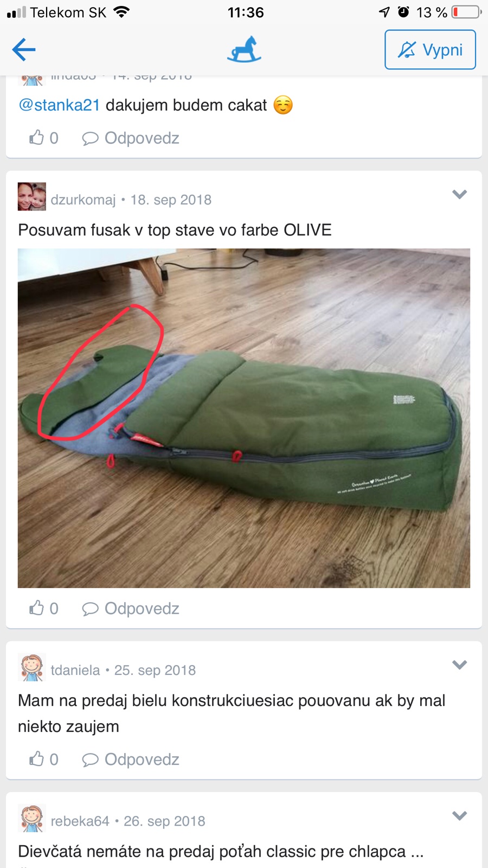The image size is (488, 868).
Task: Like the stanka21 reply comment
Action: 43,138
